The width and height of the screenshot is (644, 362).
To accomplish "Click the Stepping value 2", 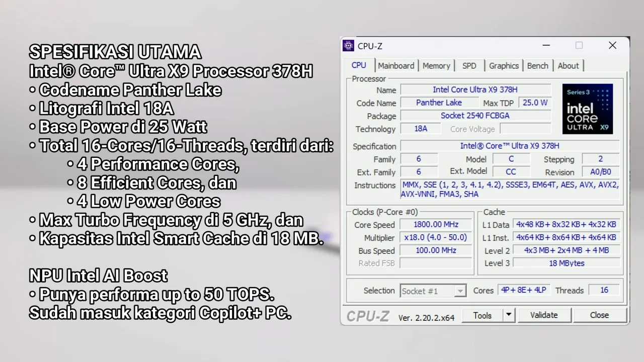I will (601, 159).
